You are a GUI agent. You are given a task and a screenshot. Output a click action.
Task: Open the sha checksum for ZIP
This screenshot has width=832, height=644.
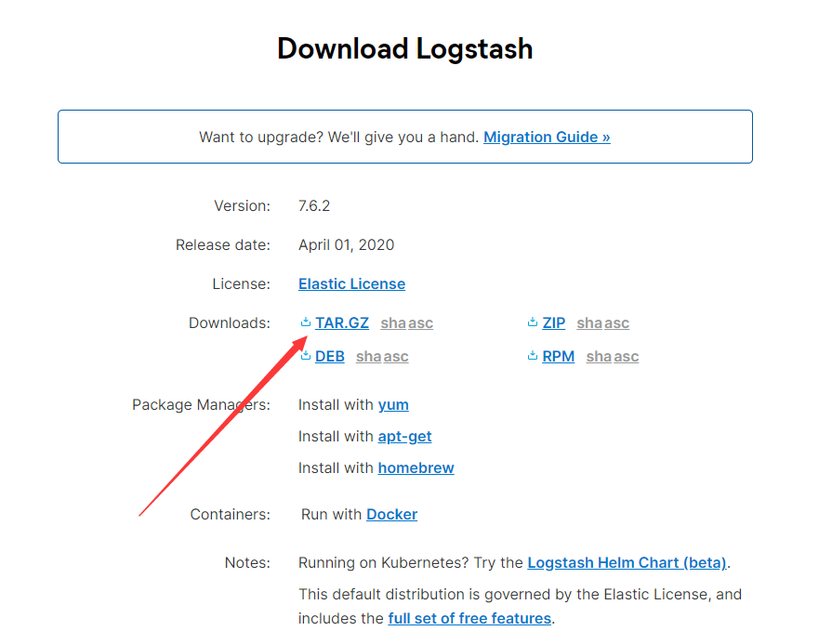[x=589, y=322]
